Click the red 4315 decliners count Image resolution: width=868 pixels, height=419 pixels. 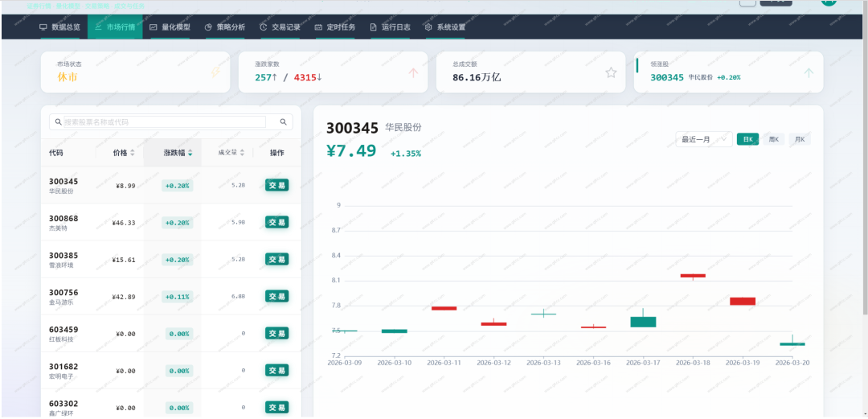[305, 77]
